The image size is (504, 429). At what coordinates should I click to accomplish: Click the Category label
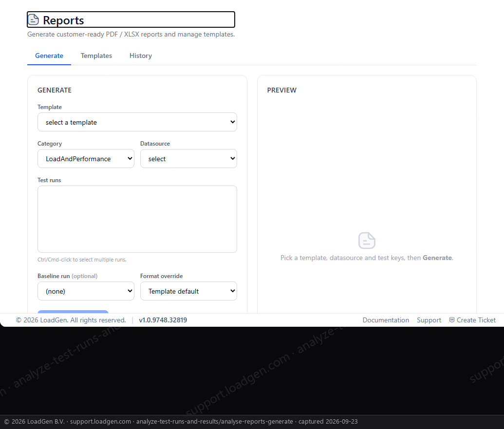(50, 144)
